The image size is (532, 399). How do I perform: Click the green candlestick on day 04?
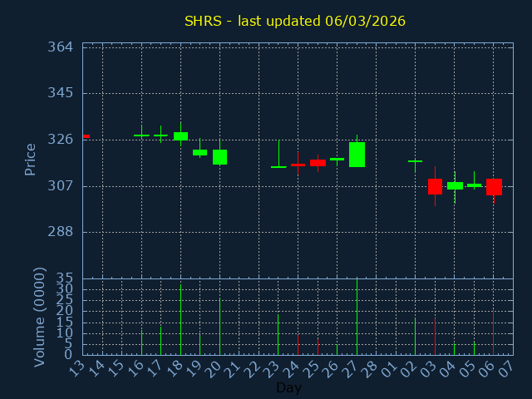pyautogui.click(x=455, y=185)
